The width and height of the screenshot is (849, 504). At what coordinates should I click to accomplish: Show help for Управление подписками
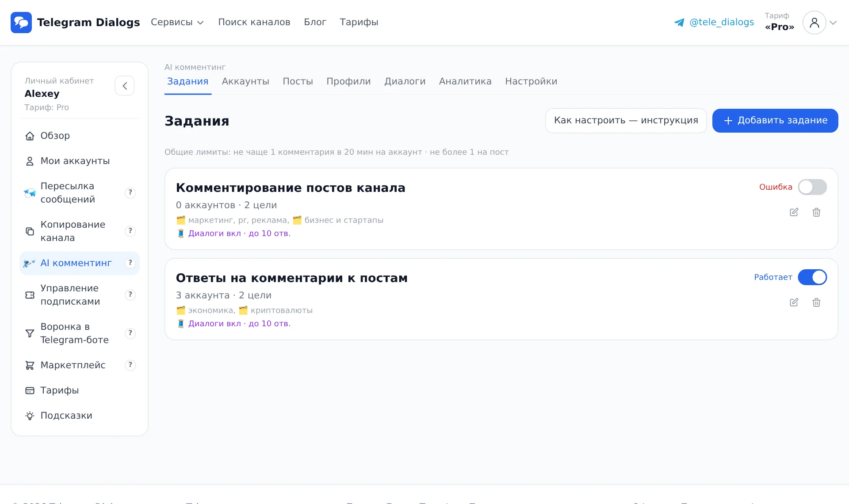[x=130, y=294]
